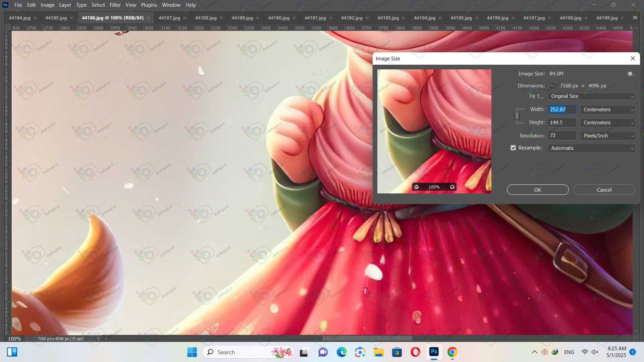
Task: Open Microsoft Store from taskbar
Action: 397,352
